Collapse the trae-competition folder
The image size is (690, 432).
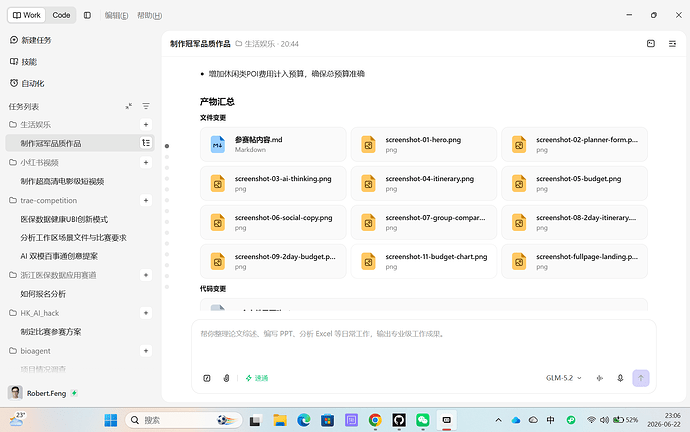click(43, 200)
